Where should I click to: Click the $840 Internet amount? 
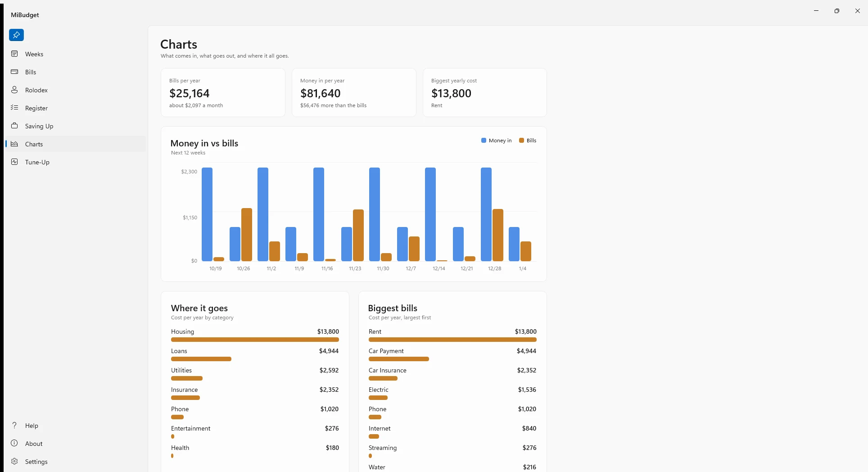click(529, 428)
